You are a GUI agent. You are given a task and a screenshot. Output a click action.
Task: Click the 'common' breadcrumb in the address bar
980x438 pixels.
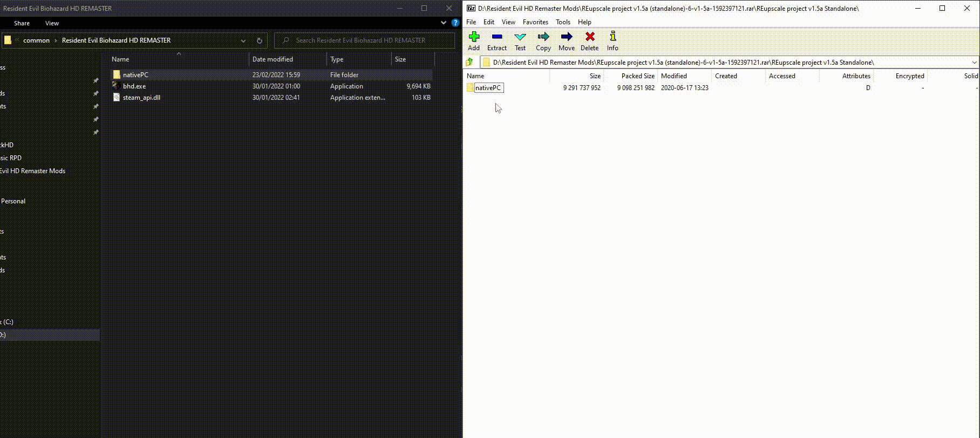[36, 40]
